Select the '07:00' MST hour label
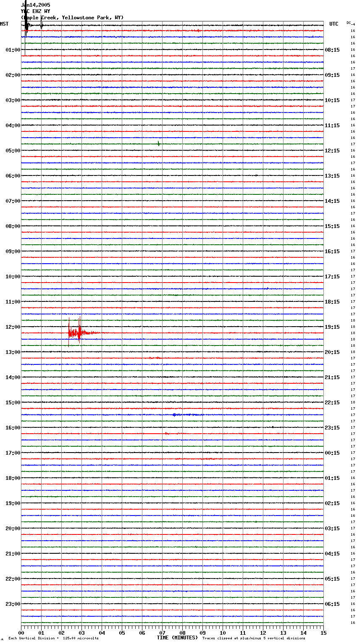The height and width of the screenshot is (644, 357). click(x=13, y=201)
